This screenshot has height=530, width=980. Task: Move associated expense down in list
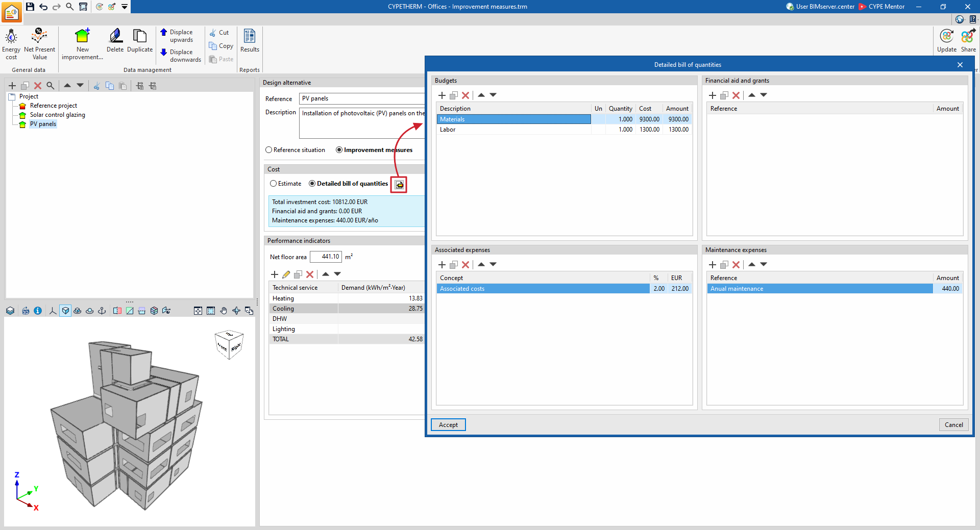493,265
